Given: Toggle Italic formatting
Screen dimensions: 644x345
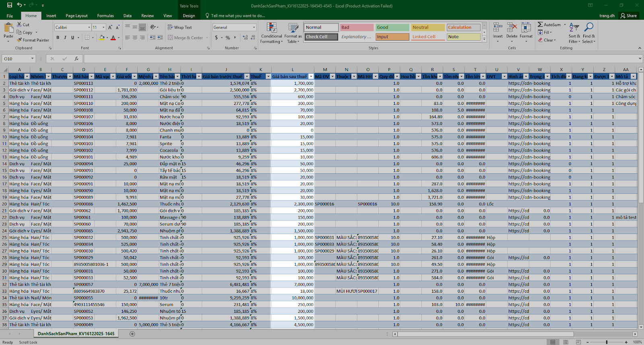Looking at the screenshot, I should point(65,37).
